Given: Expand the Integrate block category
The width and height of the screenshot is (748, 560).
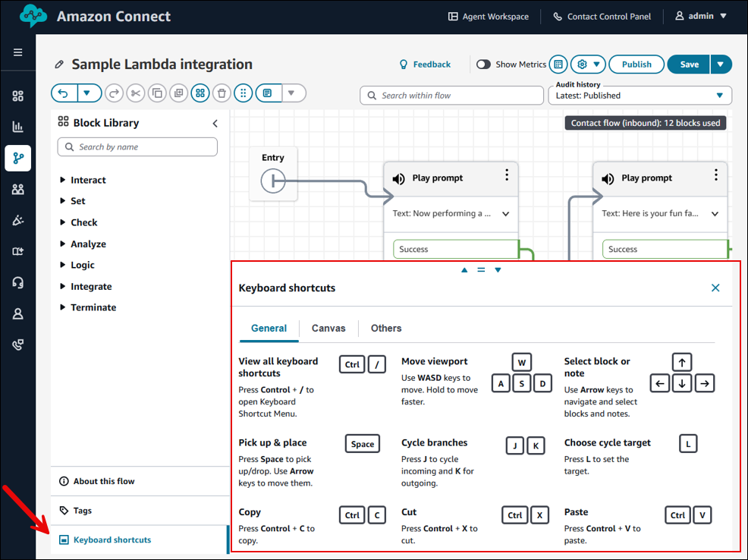Looking at the screenshot, I should [91, 286].
